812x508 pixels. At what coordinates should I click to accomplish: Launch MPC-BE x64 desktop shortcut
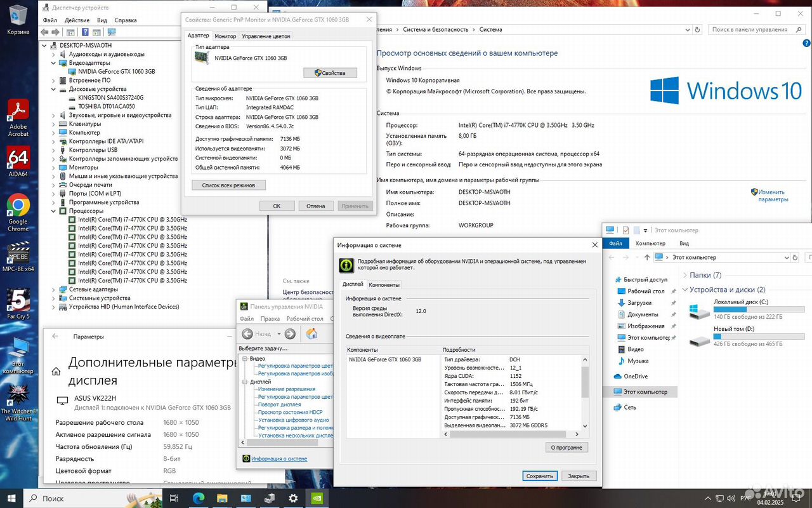click(18, 257)
